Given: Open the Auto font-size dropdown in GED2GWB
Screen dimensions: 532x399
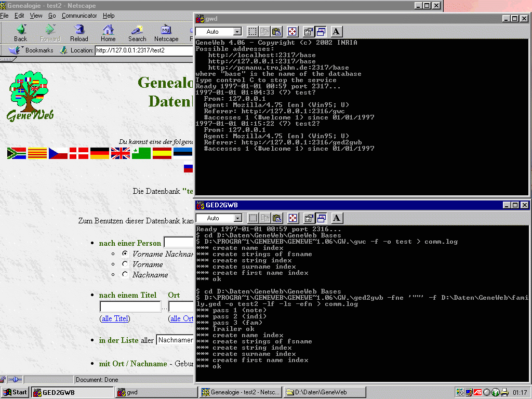Looking at the screenshot, I should 238,218.
